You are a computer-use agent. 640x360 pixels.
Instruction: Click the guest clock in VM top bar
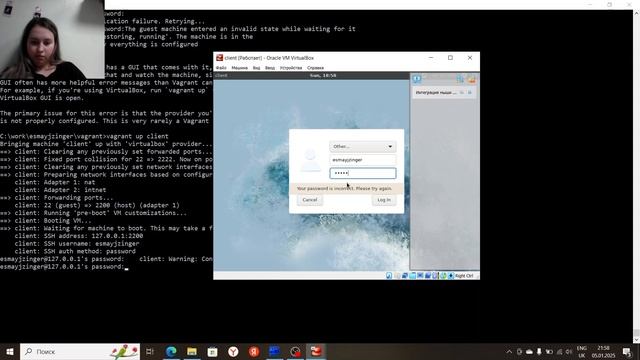pos(323,76)
